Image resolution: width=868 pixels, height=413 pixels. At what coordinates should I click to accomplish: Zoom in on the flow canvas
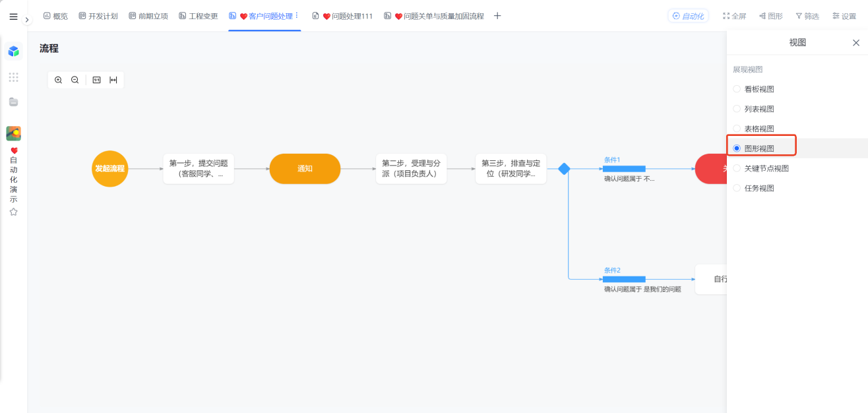[58, 80]
